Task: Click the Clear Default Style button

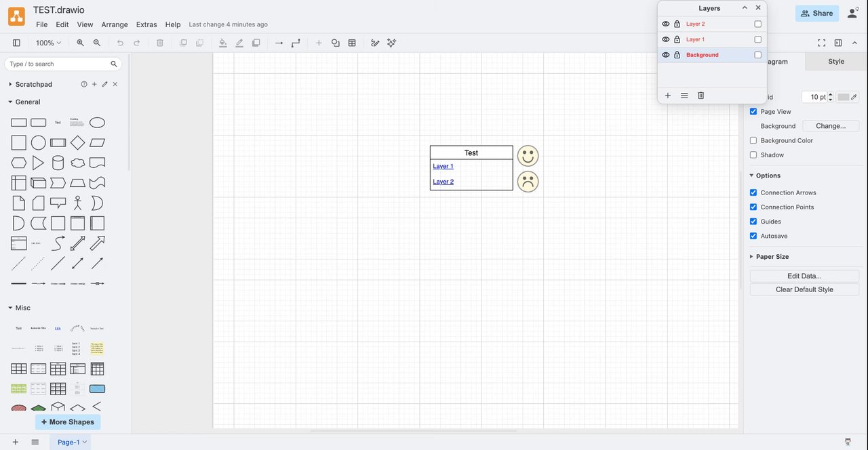Action: [x=804, y=289]
